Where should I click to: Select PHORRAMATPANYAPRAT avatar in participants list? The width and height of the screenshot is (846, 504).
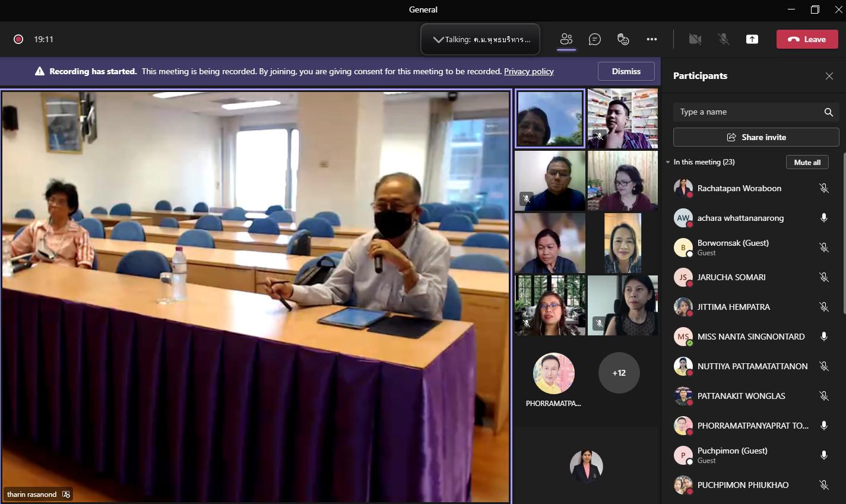tap(683, 426)
